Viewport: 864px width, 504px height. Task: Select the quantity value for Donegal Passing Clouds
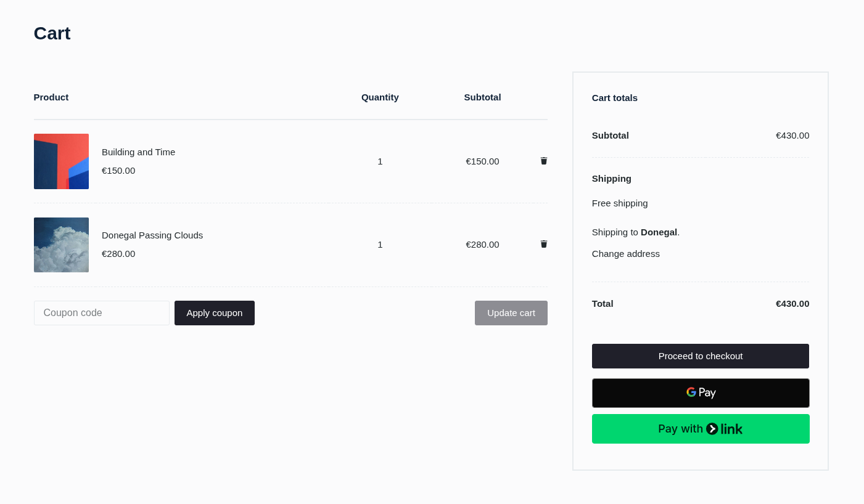click(x=380, y=245)
